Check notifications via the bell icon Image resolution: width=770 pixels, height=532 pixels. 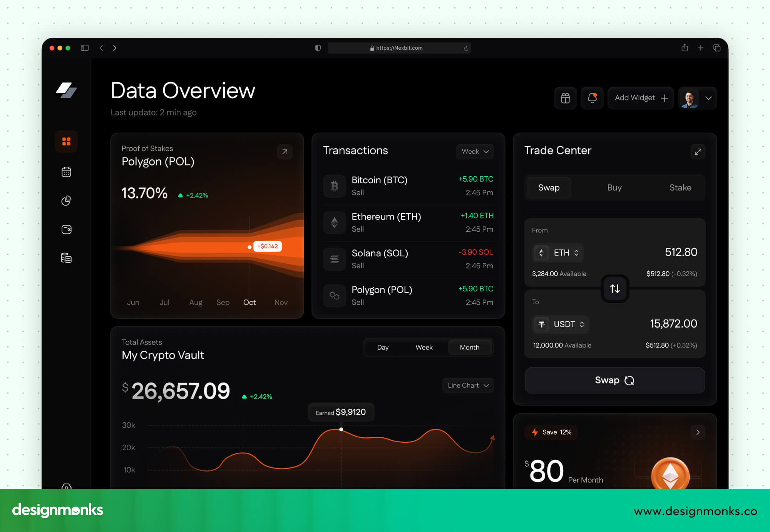click(592, 98)
